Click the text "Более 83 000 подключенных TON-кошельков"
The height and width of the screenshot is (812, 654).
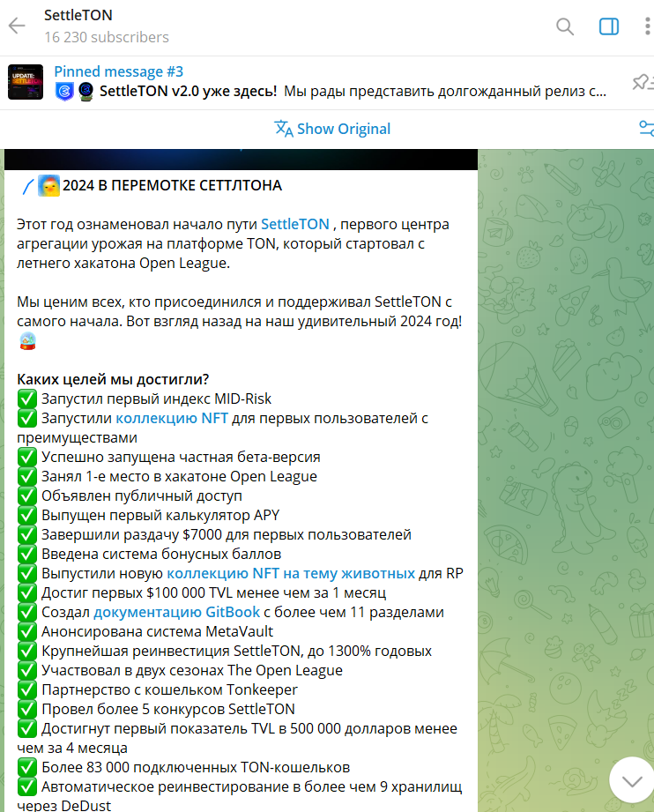pos(196,767)
